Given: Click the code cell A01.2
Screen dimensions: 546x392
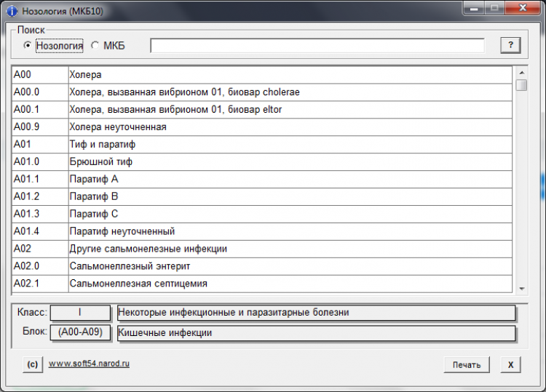Looking at the screenshot, I should click(40, 196).
